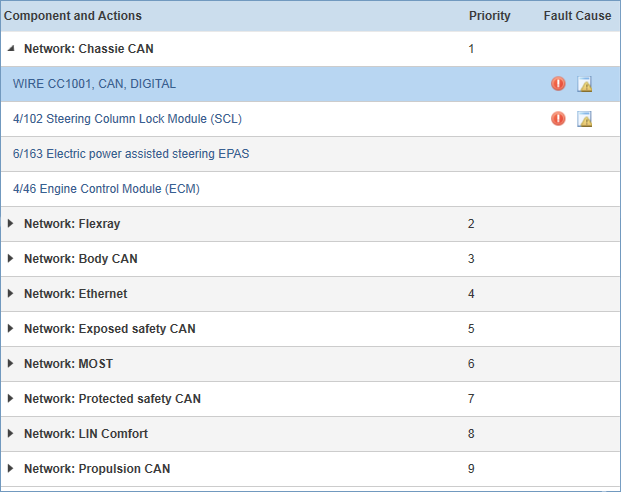
Task: Click red fault icon for Steering Column Lock Module
Action: click(558, 118)
